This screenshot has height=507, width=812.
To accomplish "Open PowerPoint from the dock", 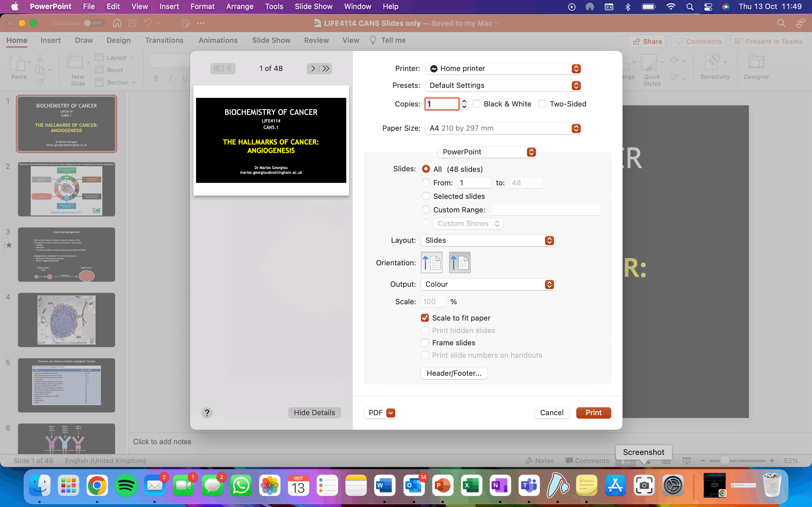I will (x=443, y=486).
